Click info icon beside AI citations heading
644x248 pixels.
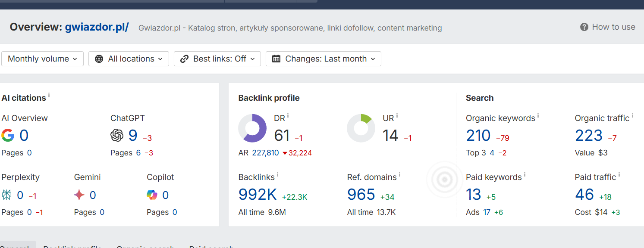49,96
